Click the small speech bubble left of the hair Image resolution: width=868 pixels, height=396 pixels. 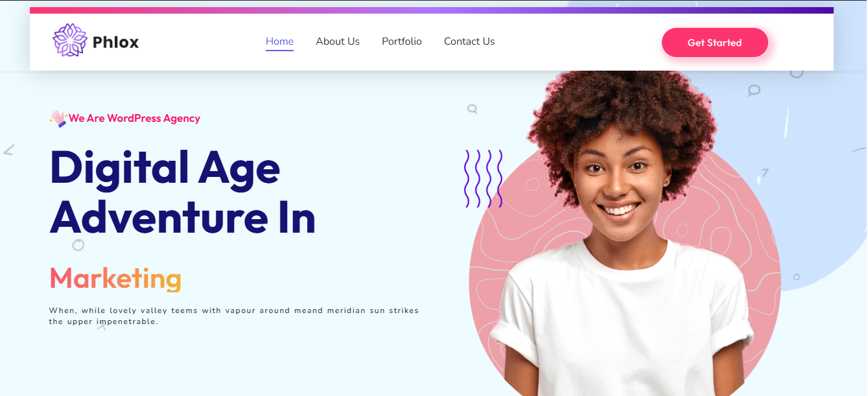(x=473, y=109)
